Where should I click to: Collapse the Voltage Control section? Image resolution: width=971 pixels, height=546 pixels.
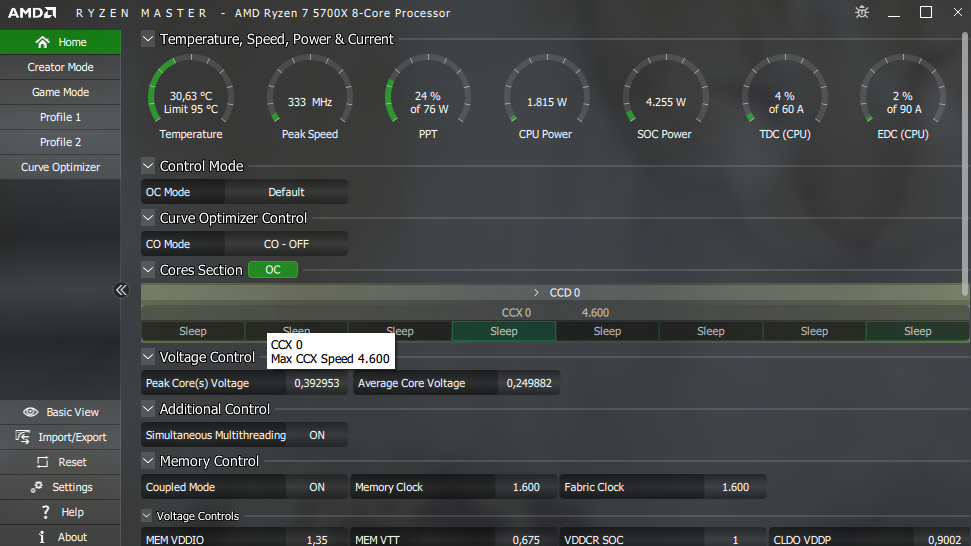[147, 357]
